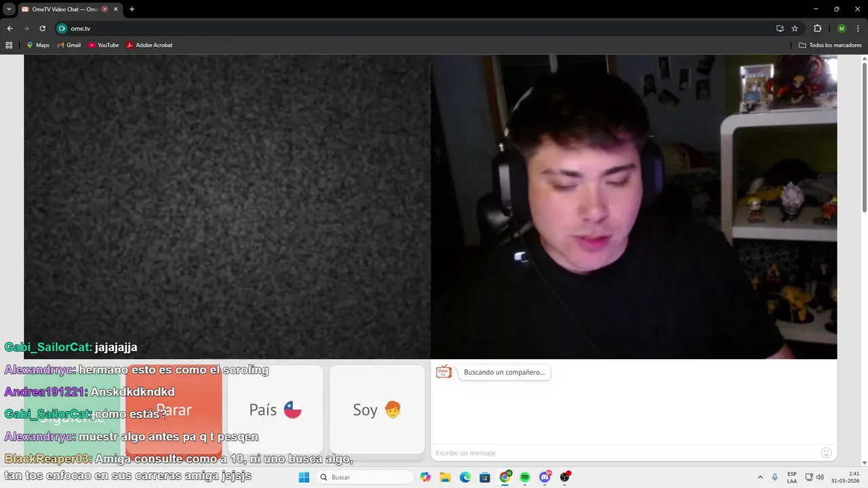Open the tab search dropdown arrow
The height and width of the screenshot is (488, 868).
[9, 9]
